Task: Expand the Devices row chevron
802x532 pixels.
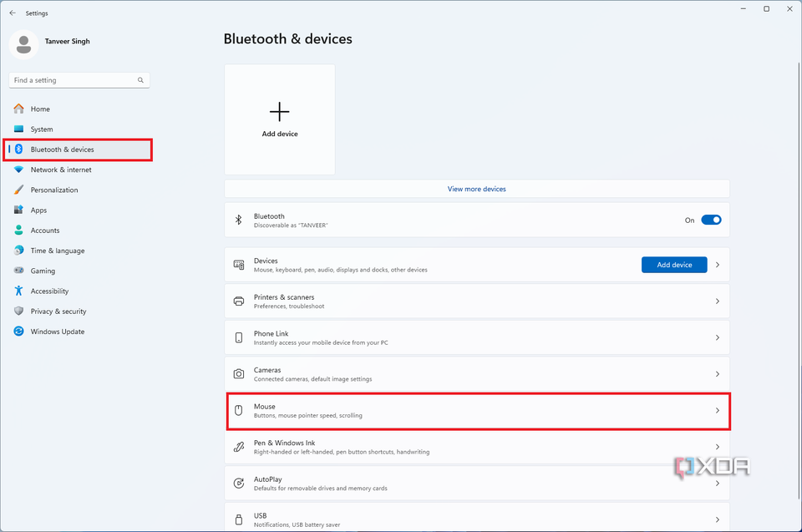Action: coord(718,265)
